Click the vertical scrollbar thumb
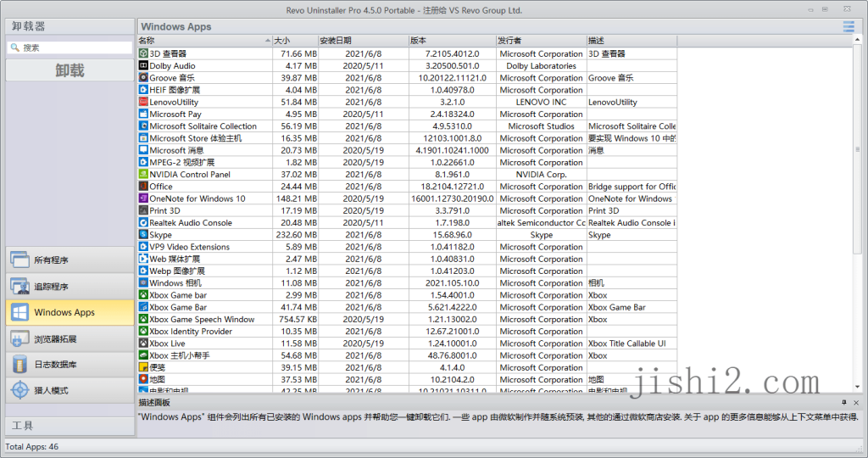Viewport: 868px width, 458px height. pyautogui.click(x=858, y=149)
